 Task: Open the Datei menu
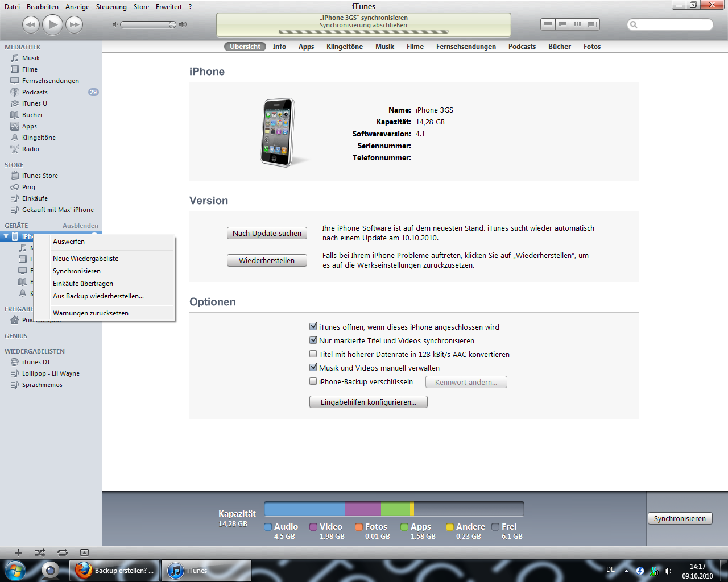click(12, 7)
